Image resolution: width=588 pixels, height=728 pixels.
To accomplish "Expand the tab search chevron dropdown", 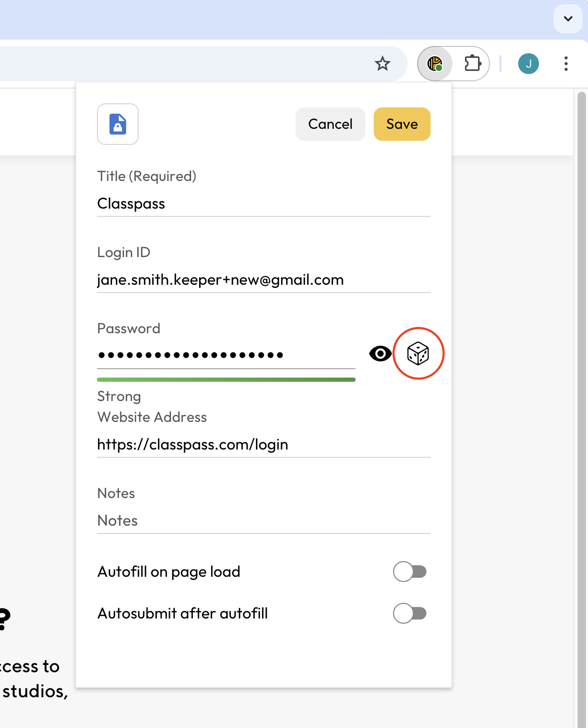I will click(568, 19).
